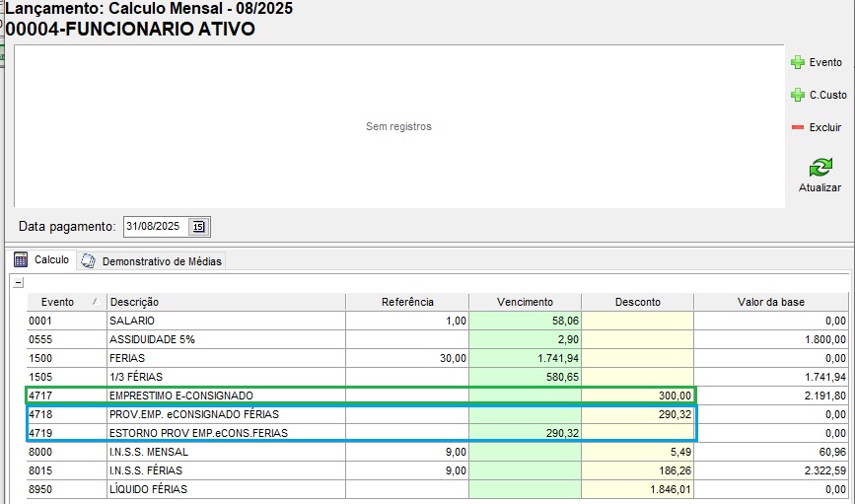Viewport: 855px width, 504px height.
Task: Select the SALARIO event row
Action: (131, 321)
